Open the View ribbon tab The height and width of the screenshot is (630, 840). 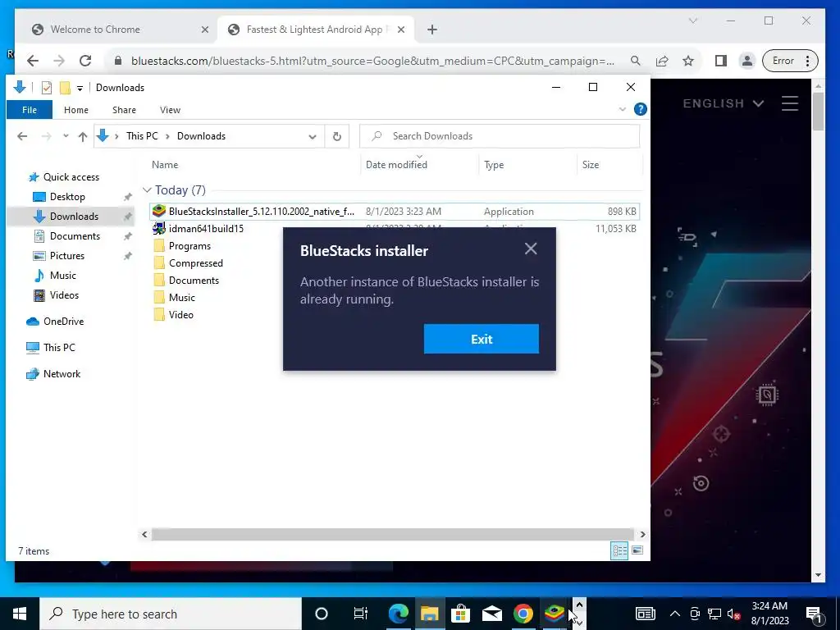[x=170, y=110]
